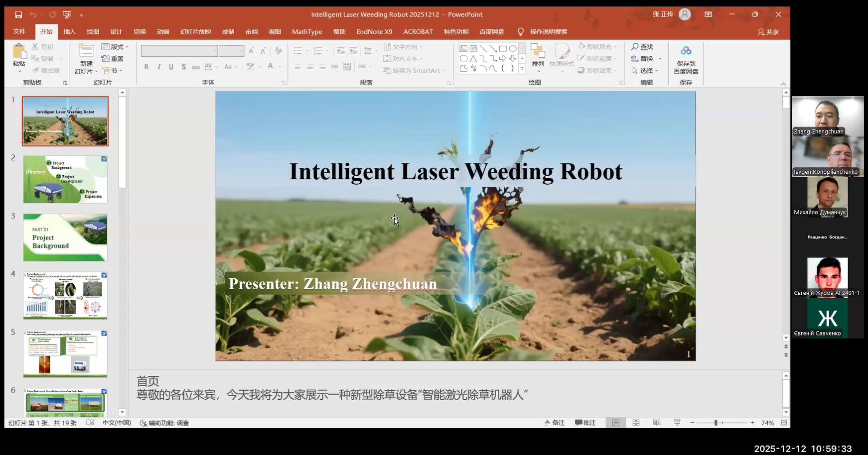
Task: Switch to Reading view icon
Action: pyautogui.click(x=656, y=423)
